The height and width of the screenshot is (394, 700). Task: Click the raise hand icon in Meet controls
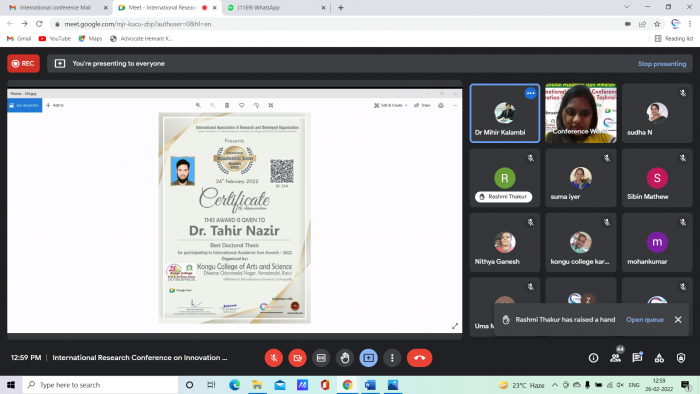click(345, 358)
